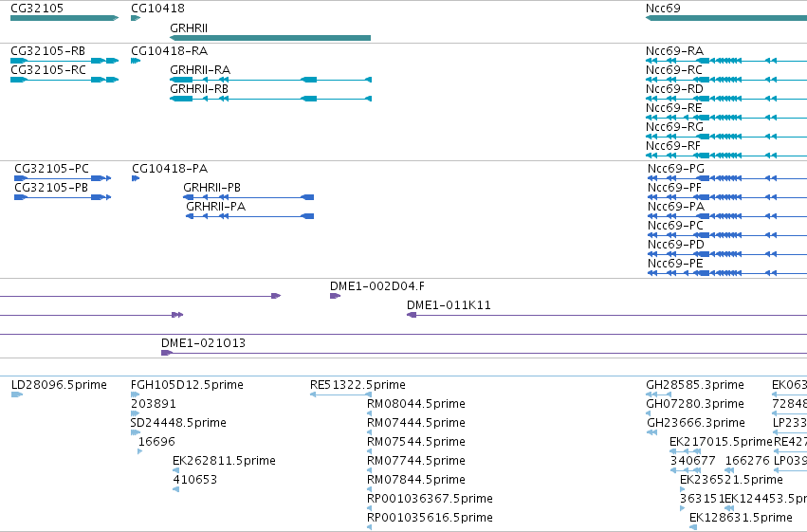Screen dimensions: 807x532
Task: Click the Ncc69-PG protein label
Action: click(676, 169)
